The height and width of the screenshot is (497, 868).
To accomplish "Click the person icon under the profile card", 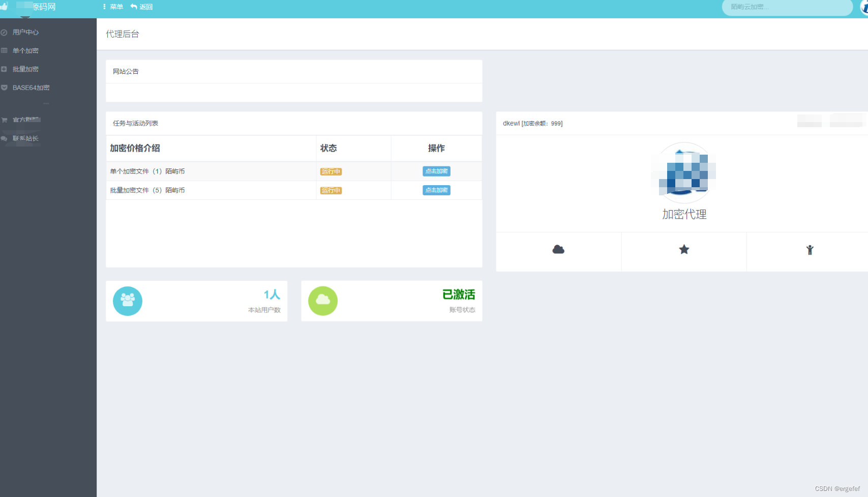I will (810, 250).
